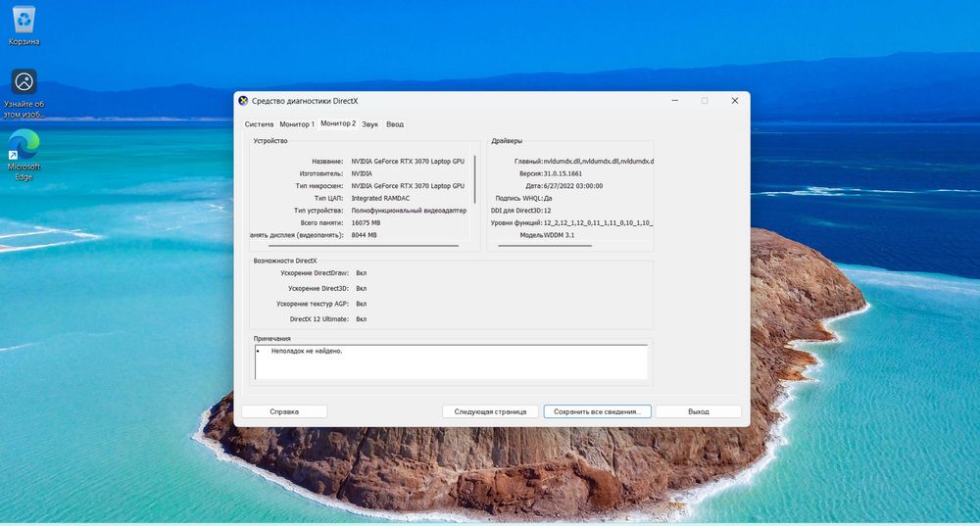Viewport: 980px width, 526px height.
Task: Click the Выход button
Action: [x=698, y=411]
